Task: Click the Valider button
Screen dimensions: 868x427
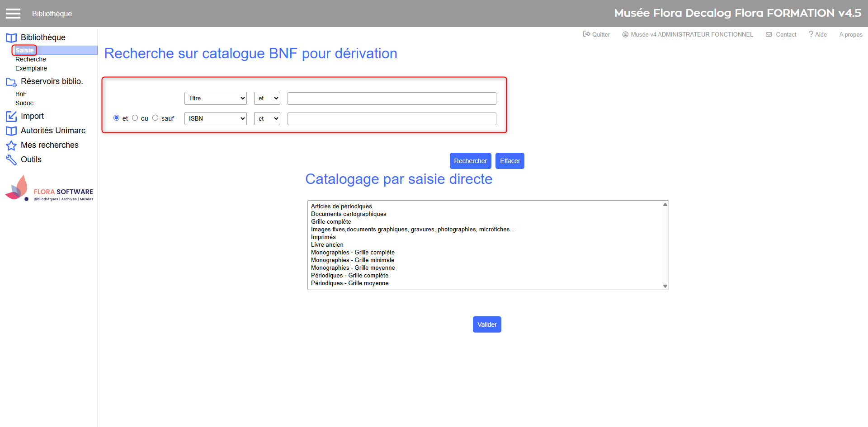Action: coord(487,324)
